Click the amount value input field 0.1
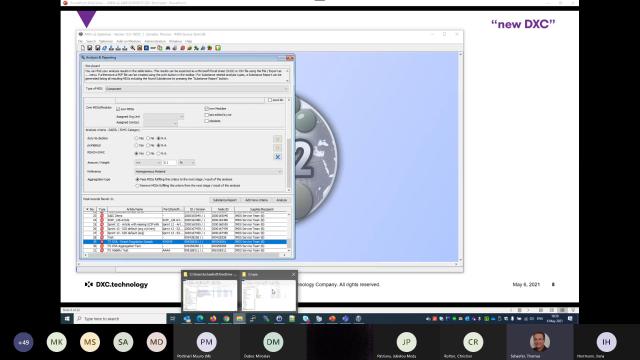Image resolution: width=640 pixels, height=360 pixels. click(170, 162)
